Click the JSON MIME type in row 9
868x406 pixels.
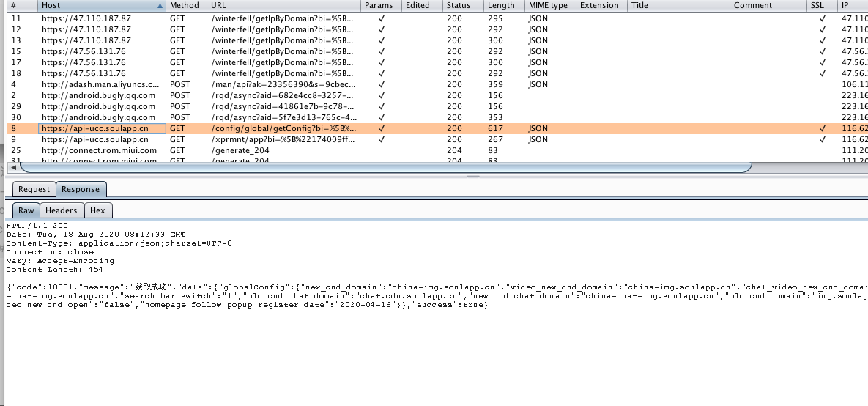coord(538,139)
